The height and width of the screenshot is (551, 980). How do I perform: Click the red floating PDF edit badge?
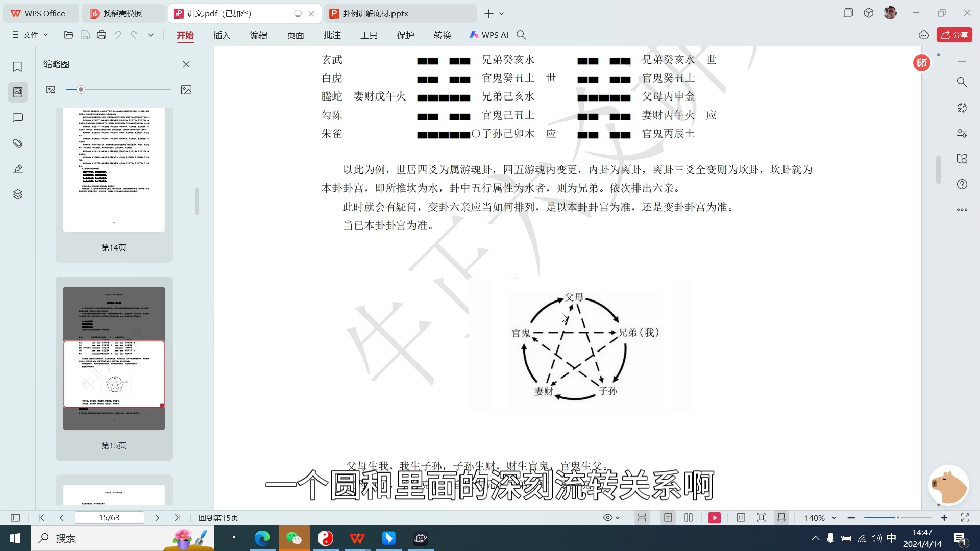click(922, 63)
